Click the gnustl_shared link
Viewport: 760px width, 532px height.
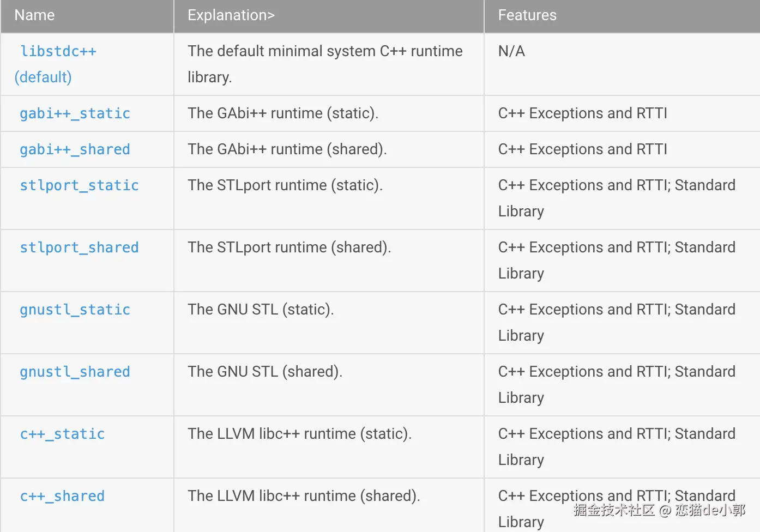(x=75, y=372)
